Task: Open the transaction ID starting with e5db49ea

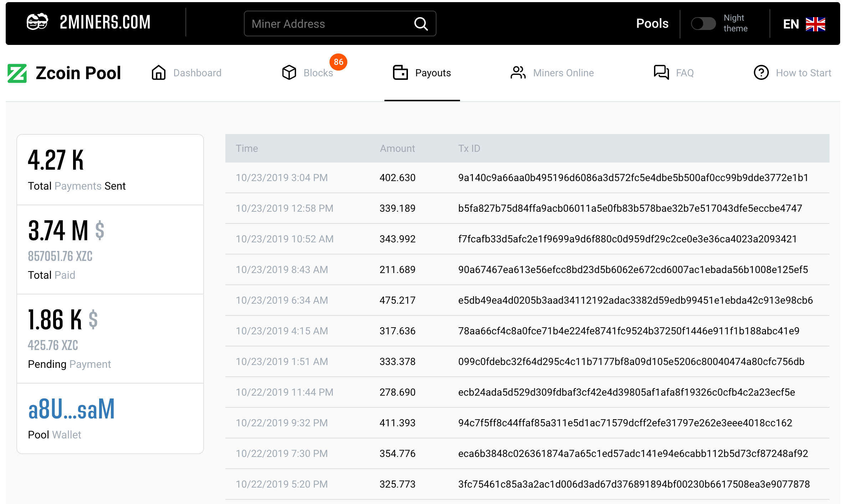Action: click(635, 300)
